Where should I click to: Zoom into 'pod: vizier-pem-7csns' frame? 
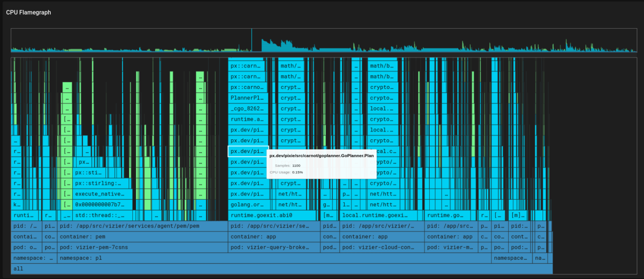(142, 248)
